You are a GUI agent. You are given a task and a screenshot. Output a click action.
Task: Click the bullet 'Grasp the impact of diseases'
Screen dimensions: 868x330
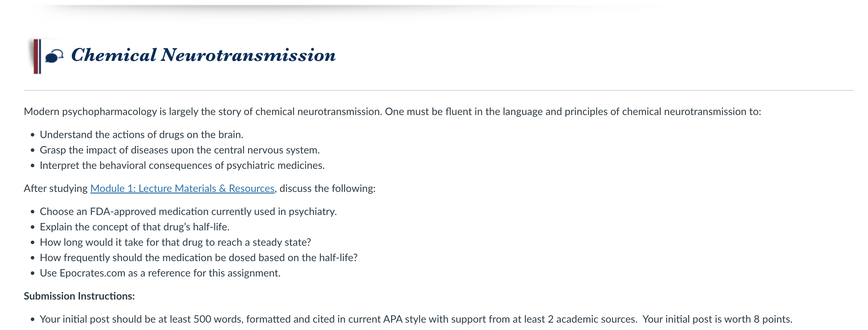pyautogui.click(x=179, y=150)
